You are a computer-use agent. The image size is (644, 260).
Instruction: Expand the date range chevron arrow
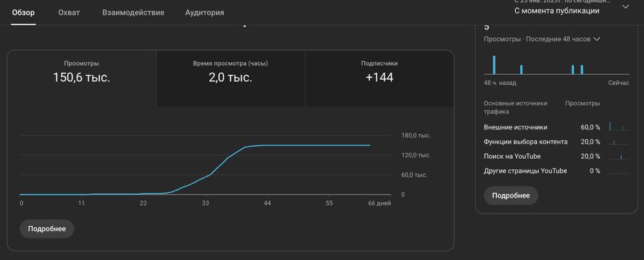click(625, 7)
